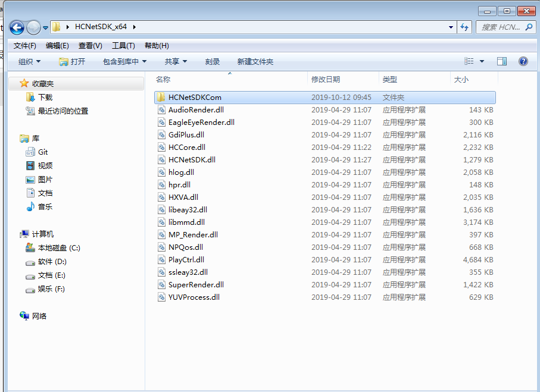540x392 pixels.
Task: Open 本地磁盘 (C:) under 计算机
Action: (57, 247)
